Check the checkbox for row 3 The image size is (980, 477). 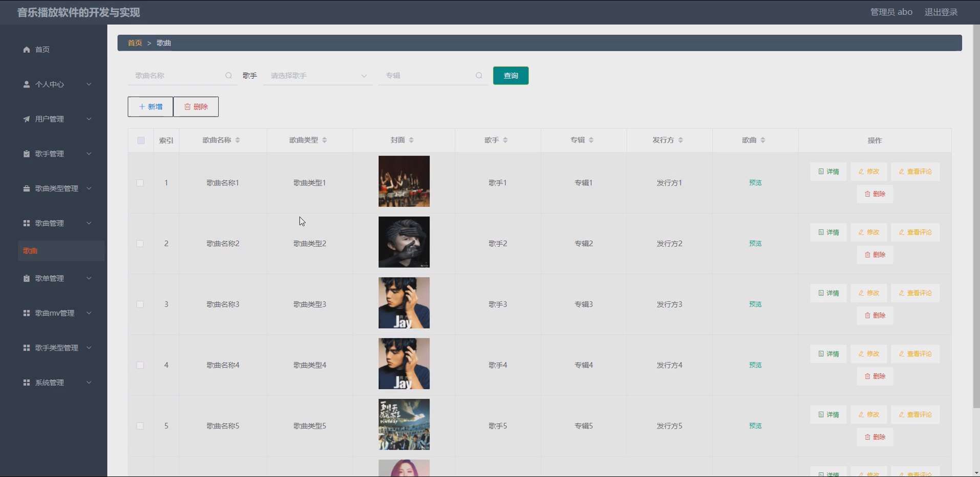[140, 305]
